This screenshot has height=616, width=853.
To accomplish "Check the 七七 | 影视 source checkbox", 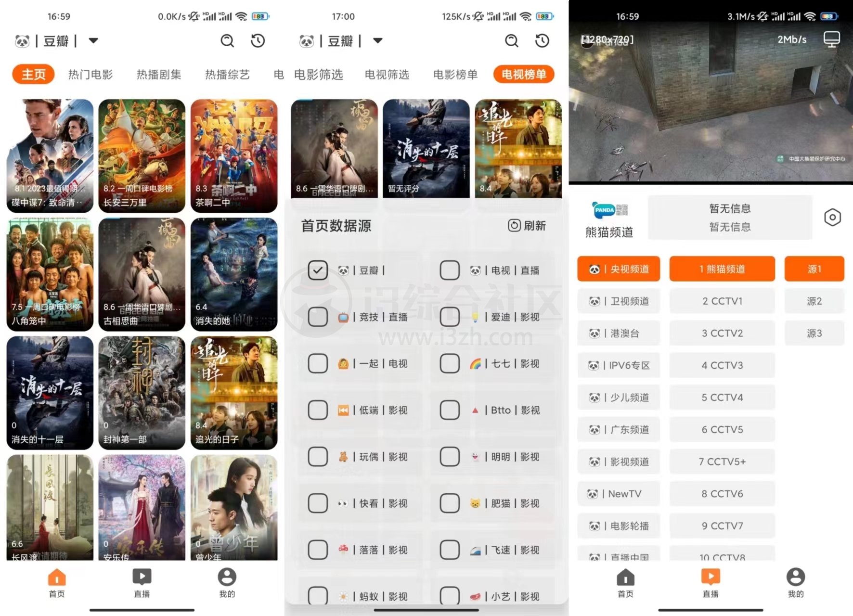I will pyautogui.click(x=450, y=363).
